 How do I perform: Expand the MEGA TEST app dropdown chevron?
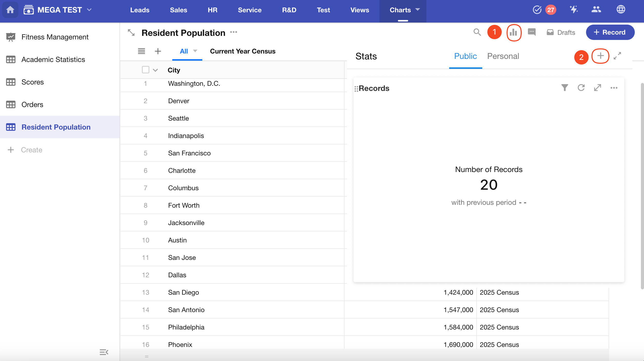point(89,10)
